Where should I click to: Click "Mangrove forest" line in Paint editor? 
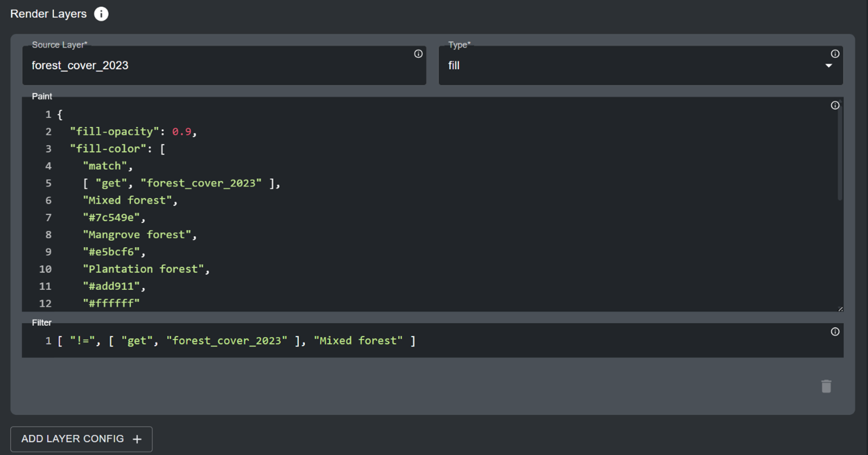[x=140, y=234]
